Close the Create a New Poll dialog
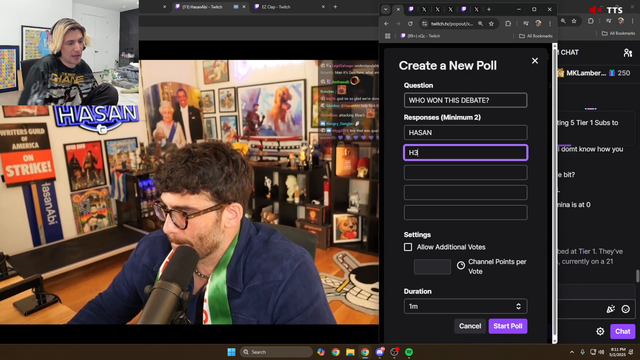The image size is (640, 360). (x=535, y=61)
